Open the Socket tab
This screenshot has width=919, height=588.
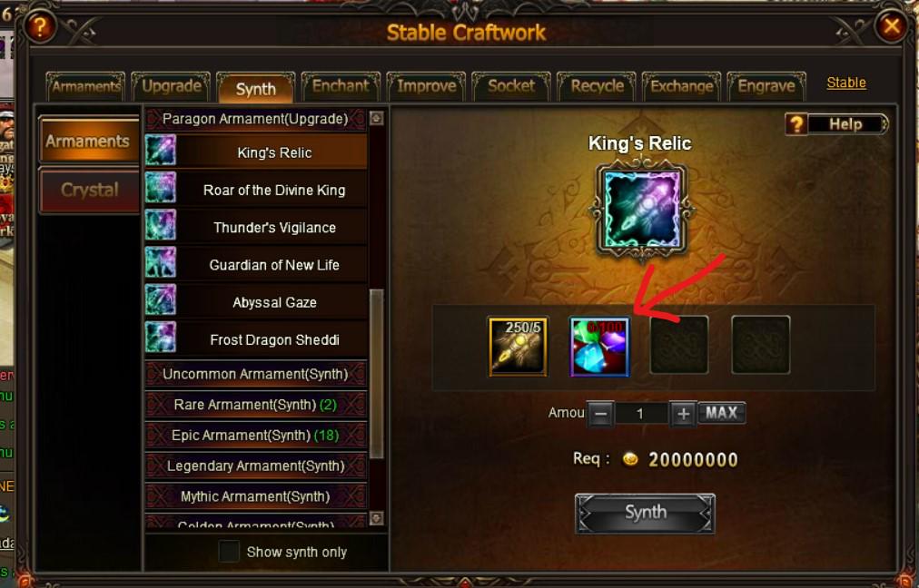[511, 86]
